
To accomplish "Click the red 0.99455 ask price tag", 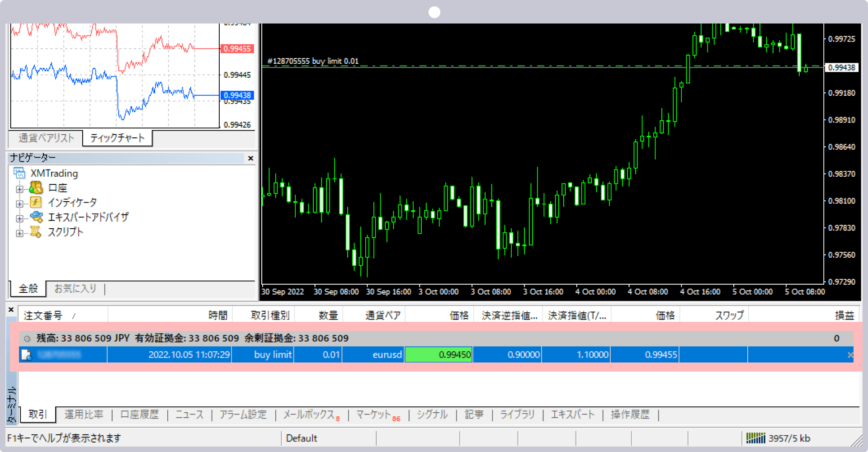I will (x=237, y=49).
